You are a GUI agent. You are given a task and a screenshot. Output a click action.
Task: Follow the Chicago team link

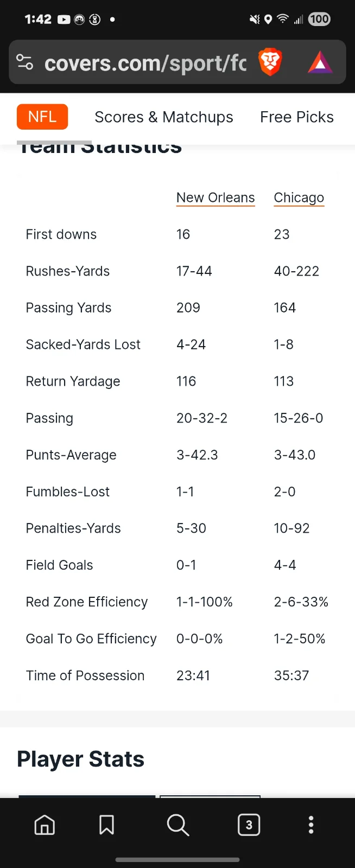299,197
